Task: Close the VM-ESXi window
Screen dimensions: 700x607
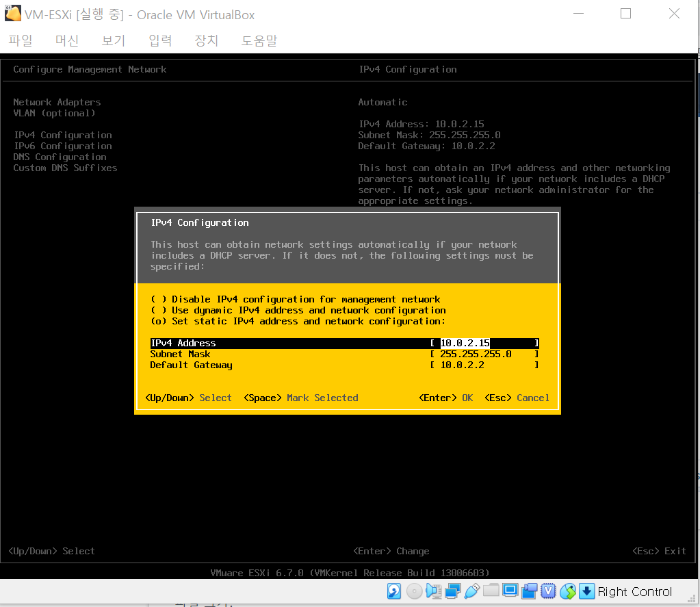Action: click(674, 14)
